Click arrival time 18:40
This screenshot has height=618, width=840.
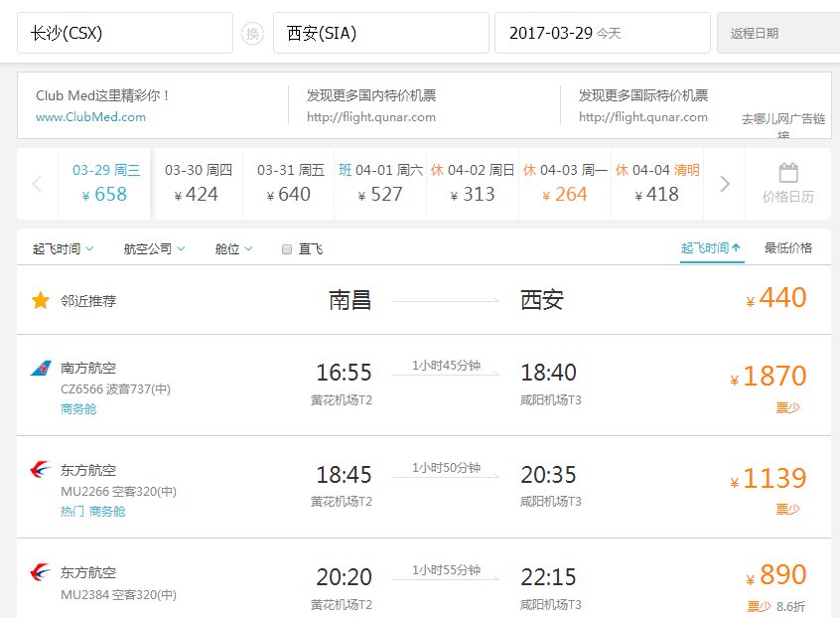[x=548, y=373]
